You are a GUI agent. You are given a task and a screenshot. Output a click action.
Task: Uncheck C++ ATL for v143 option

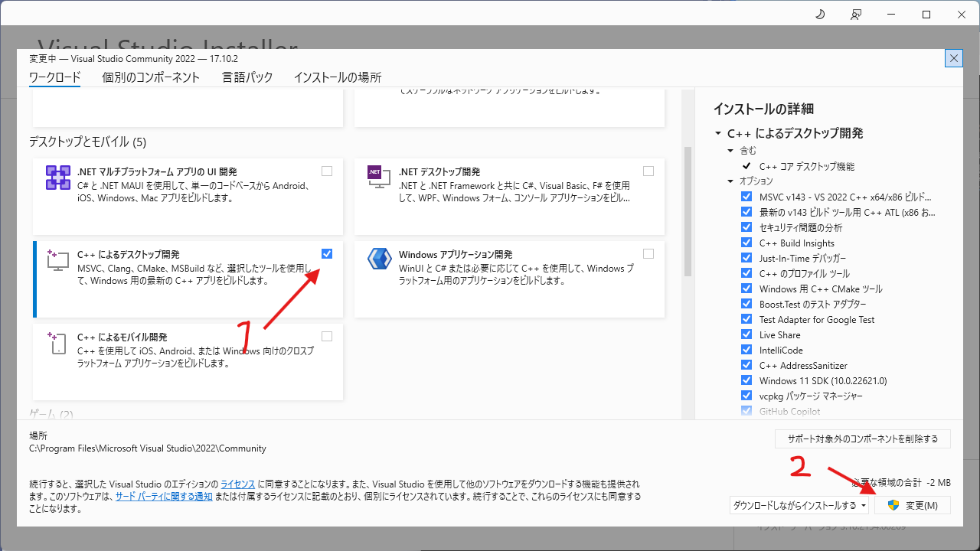[746, 212]
